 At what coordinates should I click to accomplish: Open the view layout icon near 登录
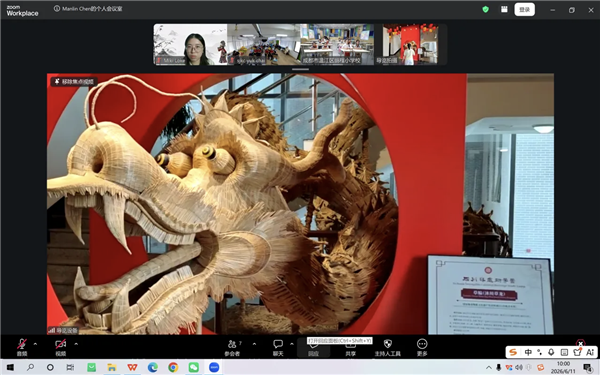(504, 10)
